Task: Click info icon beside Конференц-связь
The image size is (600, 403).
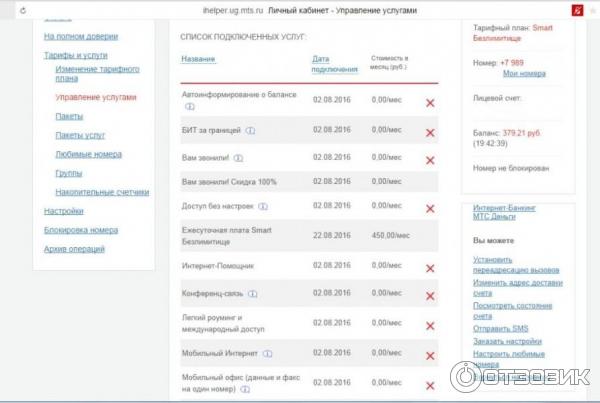Action: [x=253, y=294]
